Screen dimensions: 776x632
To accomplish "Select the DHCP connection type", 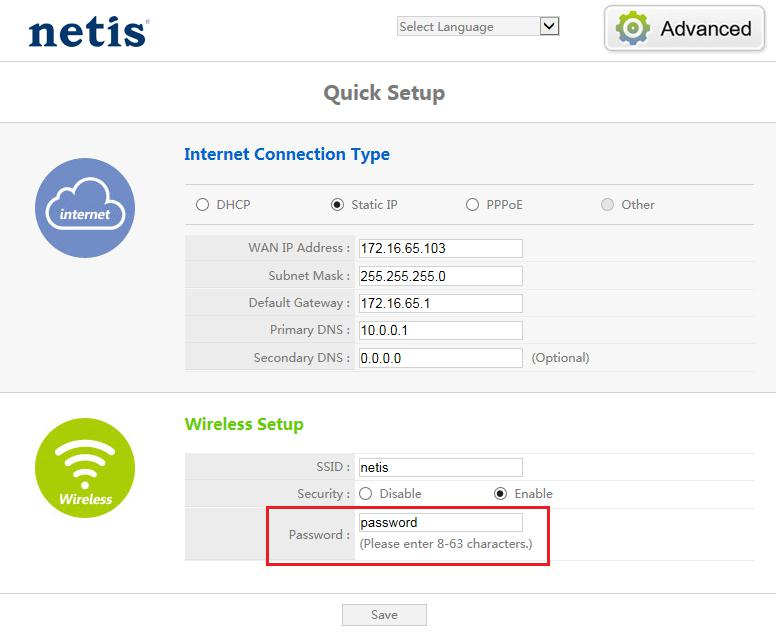I will point(202,205).
